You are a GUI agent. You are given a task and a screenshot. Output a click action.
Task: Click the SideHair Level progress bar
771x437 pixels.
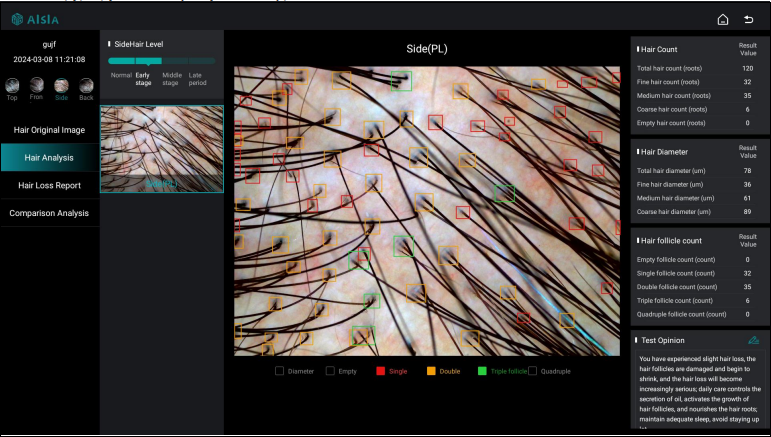[x=161, y=61]
